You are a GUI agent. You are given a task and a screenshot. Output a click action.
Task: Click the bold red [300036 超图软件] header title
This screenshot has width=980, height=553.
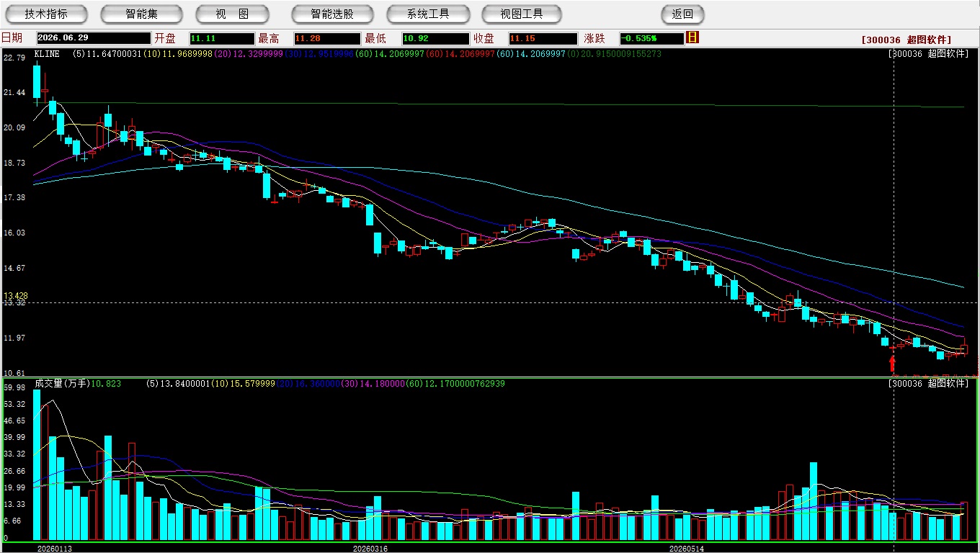point(906,40)
